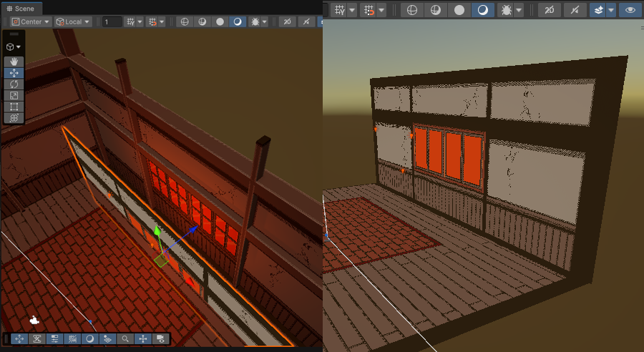Click magnifier search icon in bottom overlay bar
The width and height of the screenshot is (644, 352).
(x=125, y=339)
